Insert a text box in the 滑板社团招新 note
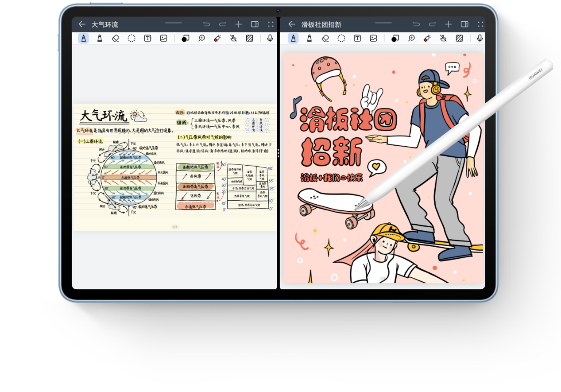Screen dimensions: 561x392 click(357, 39)
